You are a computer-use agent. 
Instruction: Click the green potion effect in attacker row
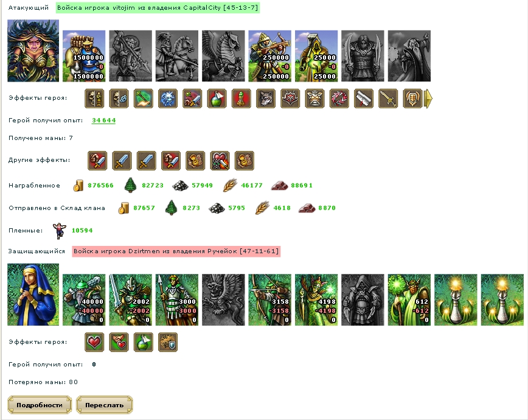(x=217, y=99)
